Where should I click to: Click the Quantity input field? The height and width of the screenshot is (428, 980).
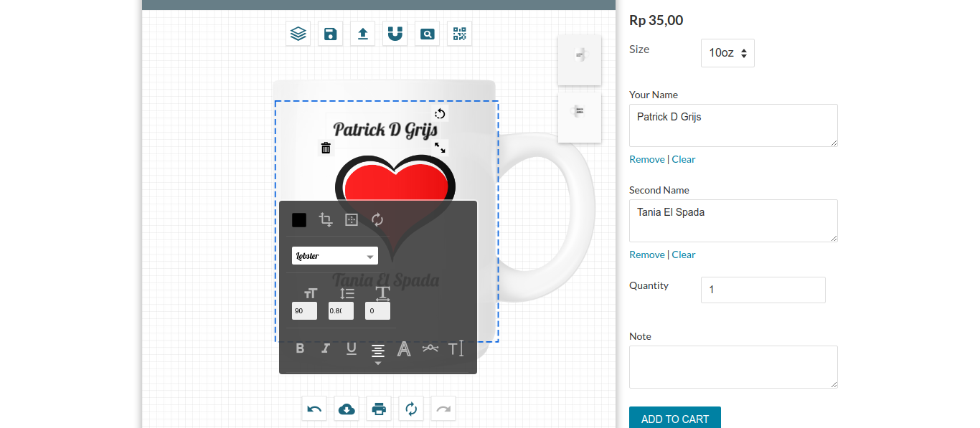[763, 290]
